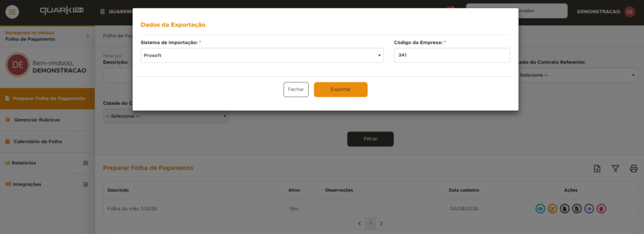Click the Data cadastro column header
This screenshot has width=644, height=234.
(x=464, y=191)
